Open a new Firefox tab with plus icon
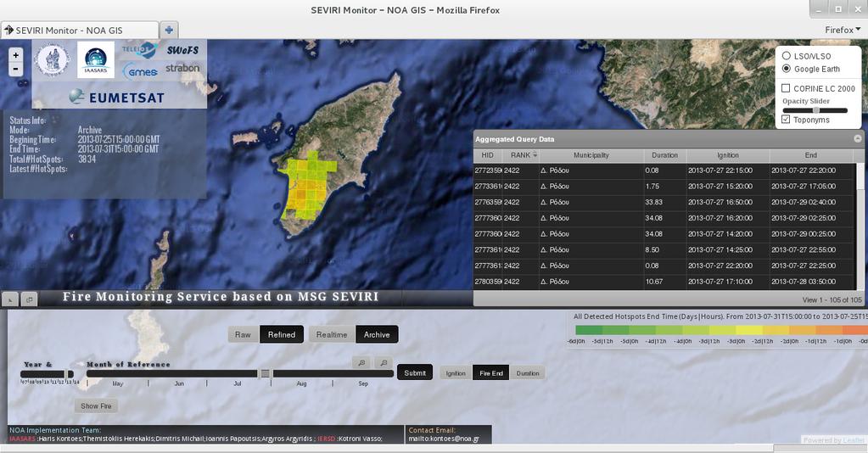The height and width of the screenshot is (453, 868). [169, 30]
